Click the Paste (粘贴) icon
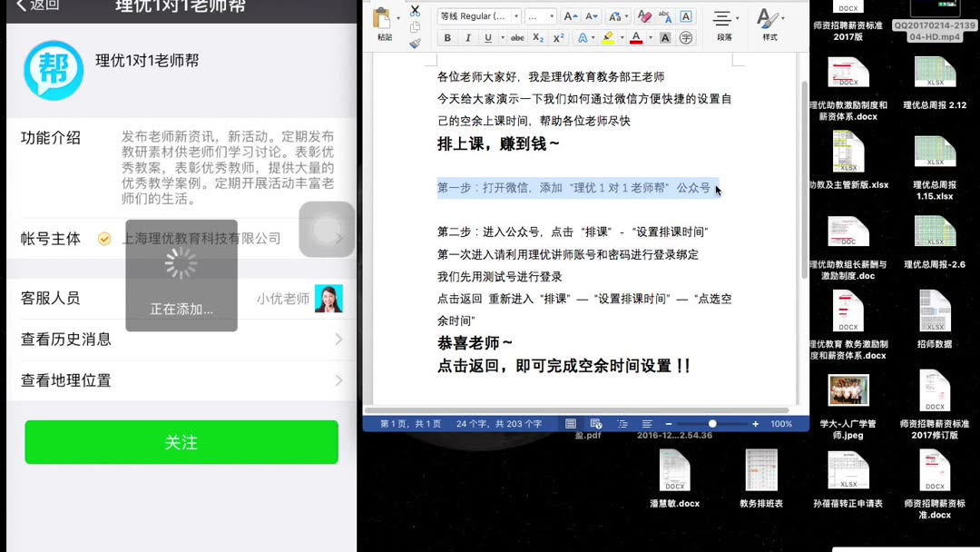The width and height of the screenshot is (980, 552). pos(381,16)
